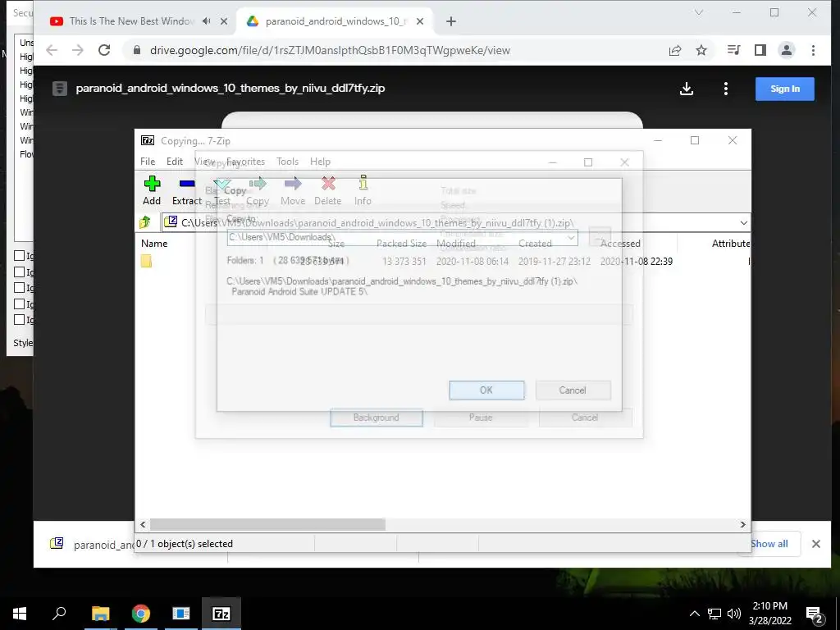Open the 7-Zip Help menu

(x=321, y=162)
